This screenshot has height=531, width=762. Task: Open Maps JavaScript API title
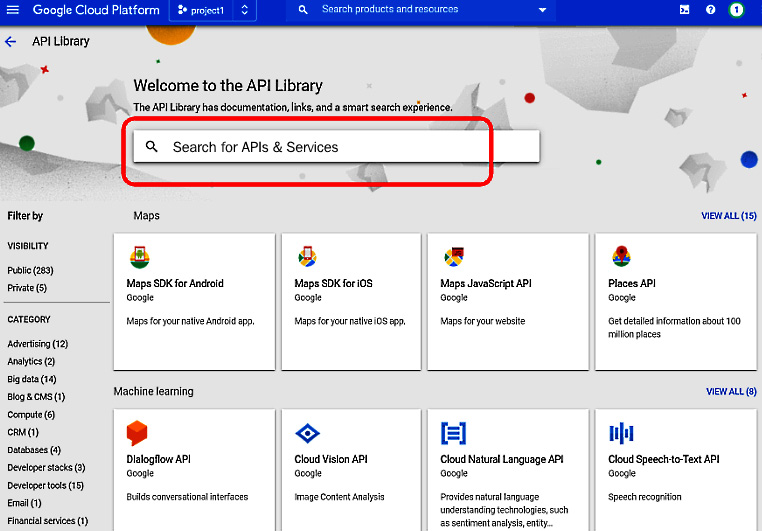pyautogui.click(x=486, y=283)
